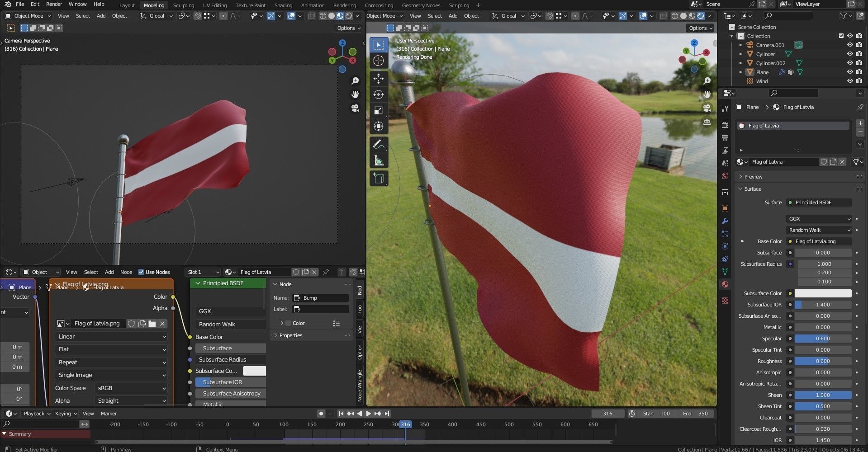Viewport: 868px width, 452px height.
Task: Open the Material properties tab
Action: 725,284
